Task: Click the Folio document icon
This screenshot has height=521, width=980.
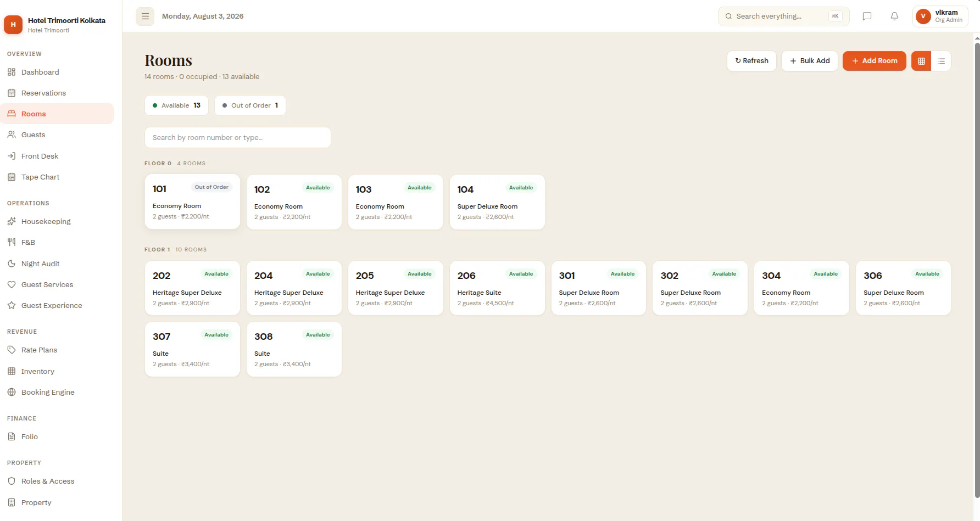Action: point(12,436)
